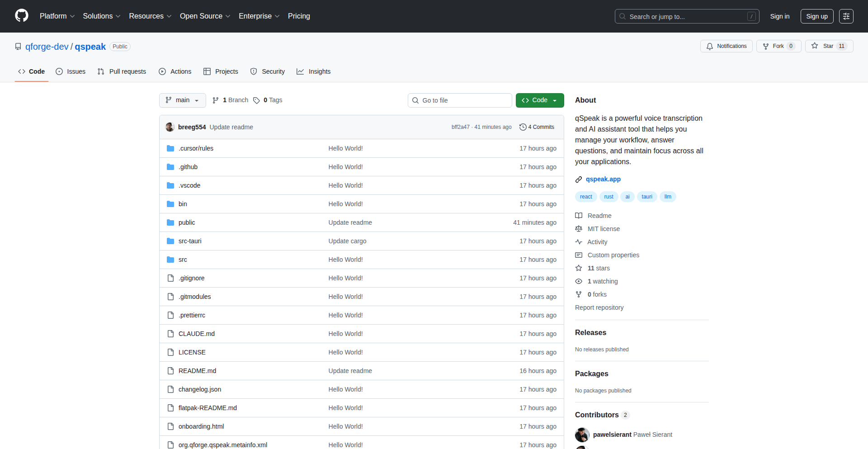Click the Star icon button

pos(815,46)
